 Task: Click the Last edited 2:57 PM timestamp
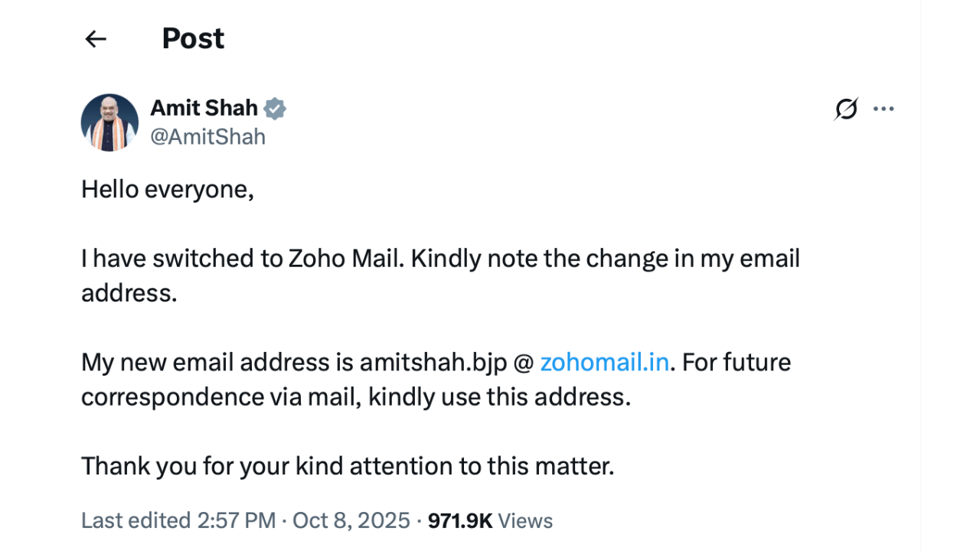(x=178, y=521)
